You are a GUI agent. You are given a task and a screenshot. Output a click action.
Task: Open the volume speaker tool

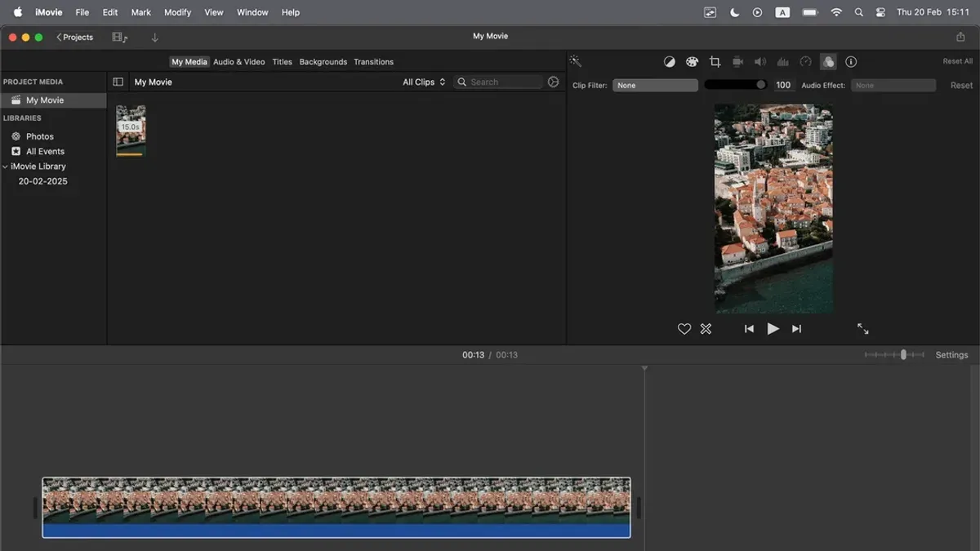click(760, 62)
